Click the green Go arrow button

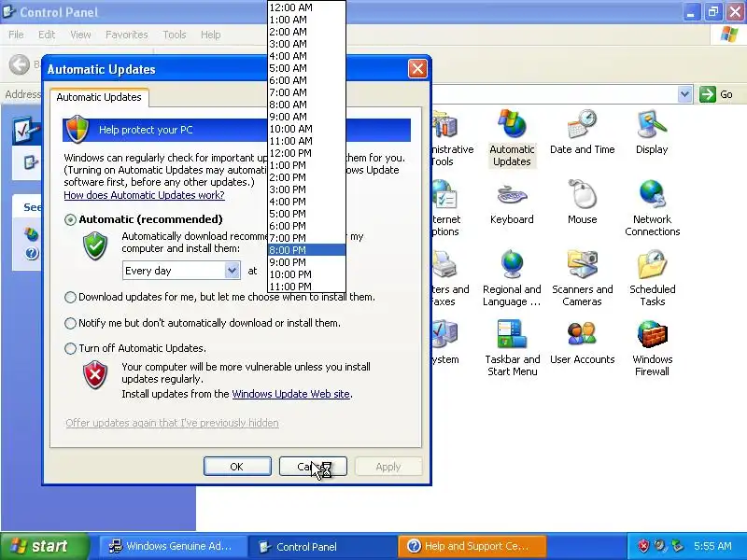(x=708, y=94)
